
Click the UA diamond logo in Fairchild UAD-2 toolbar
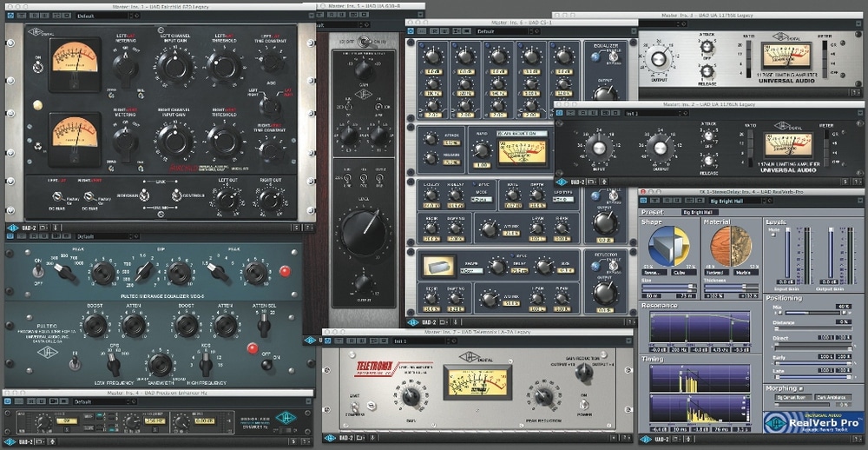point(13,228)
